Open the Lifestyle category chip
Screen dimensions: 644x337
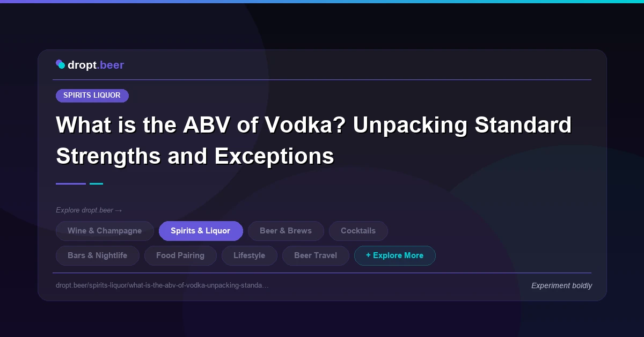(249, 255)
